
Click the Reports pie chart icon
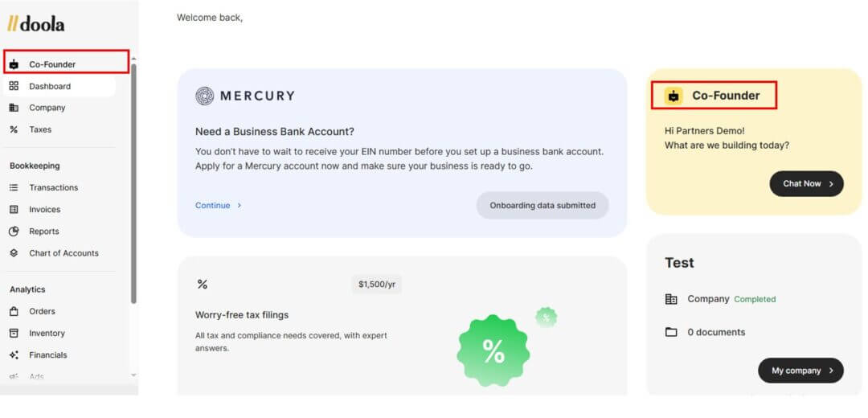coord(14,231)
